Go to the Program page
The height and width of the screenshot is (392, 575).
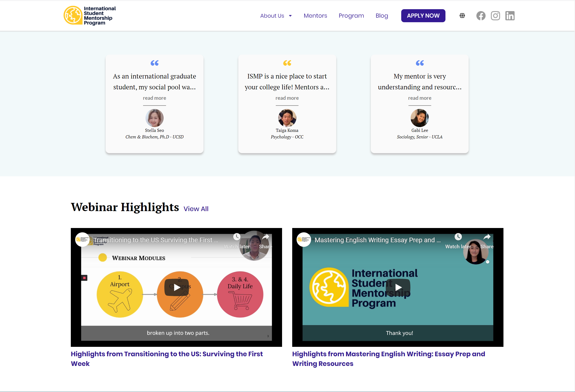351,16
